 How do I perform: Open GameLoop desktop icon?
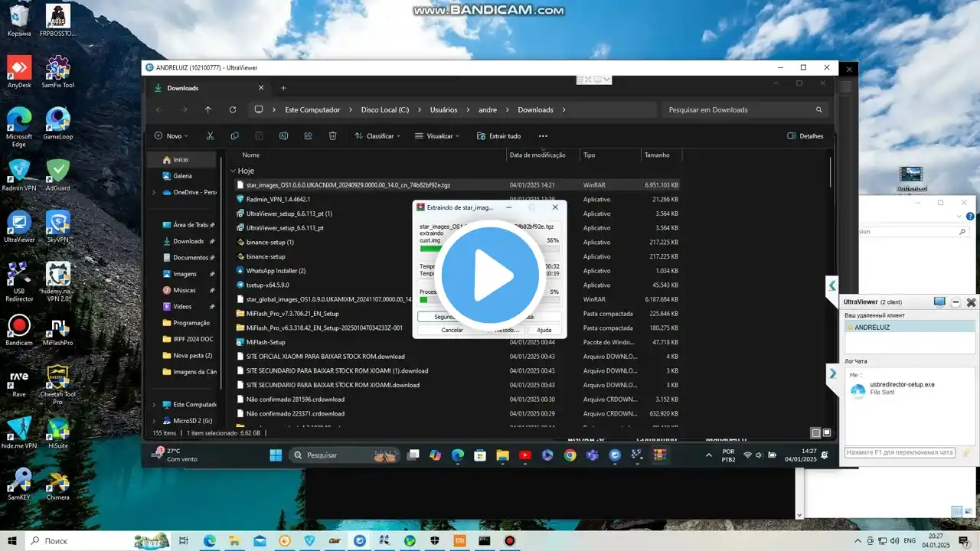[x=58, y=122]
